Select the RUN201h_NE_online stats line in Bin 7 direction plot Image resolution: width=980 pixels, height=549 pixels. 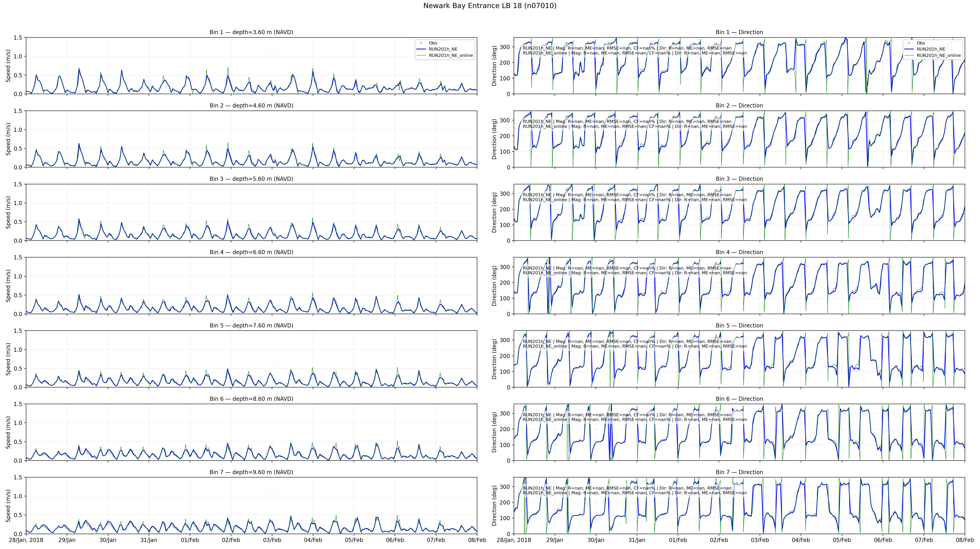[635, 493]
